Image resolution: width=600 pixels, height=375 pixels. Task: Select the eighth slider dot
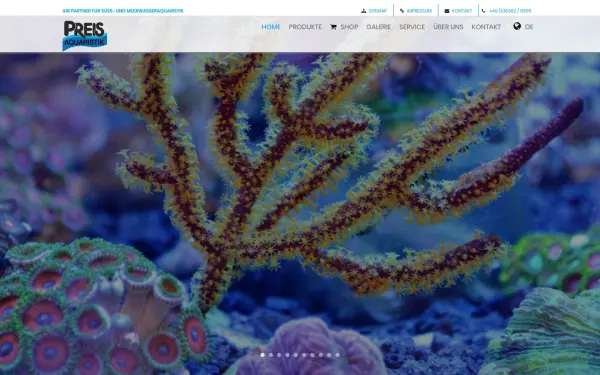point(321,355)
